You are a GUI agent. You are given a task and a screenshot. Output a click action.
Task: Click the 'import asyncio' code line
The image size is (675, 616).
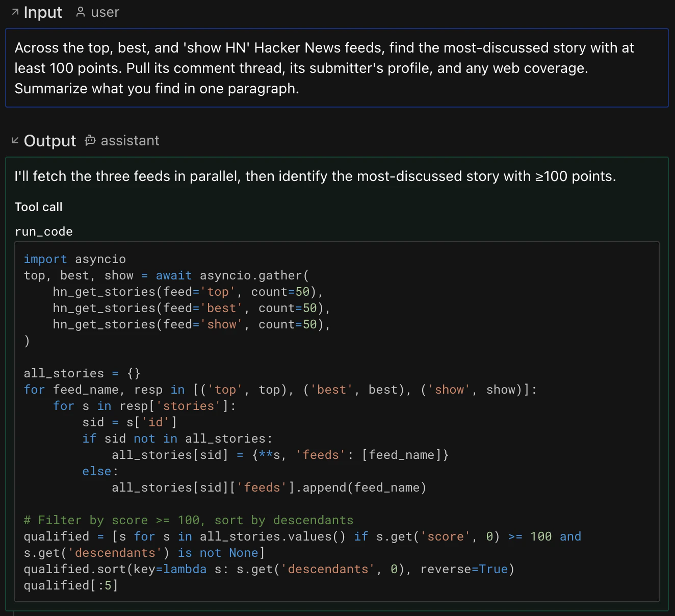(75, 259)
